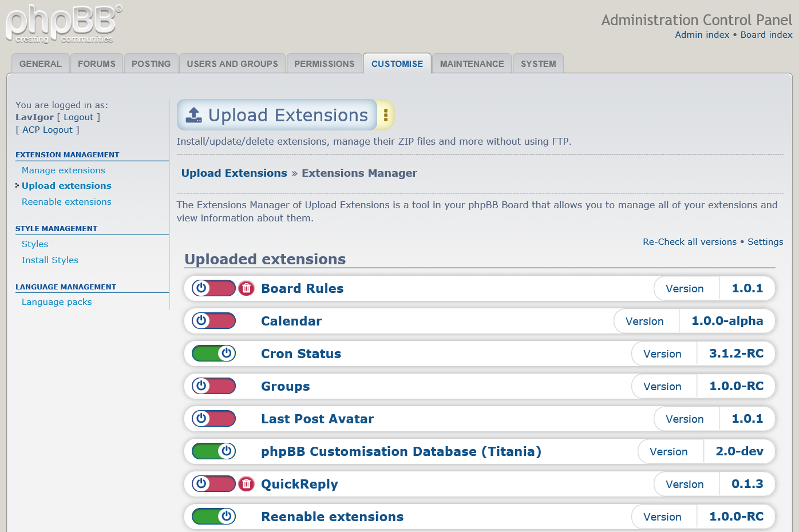
Task: Open Reenable extensions sidebar link
Action: pyautogui.click(x=66, y=202)
